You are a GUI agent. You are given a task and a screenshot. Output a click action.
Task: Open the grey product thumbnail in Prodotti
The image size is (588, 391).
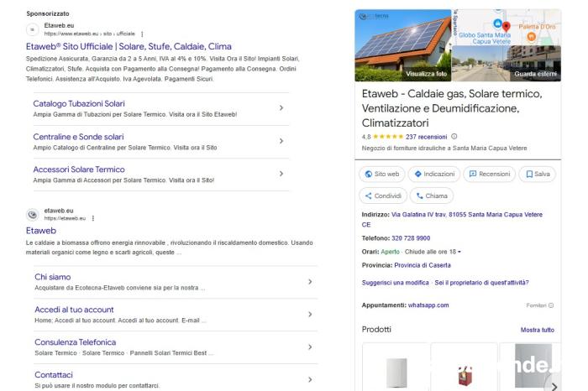coord(531,367)
